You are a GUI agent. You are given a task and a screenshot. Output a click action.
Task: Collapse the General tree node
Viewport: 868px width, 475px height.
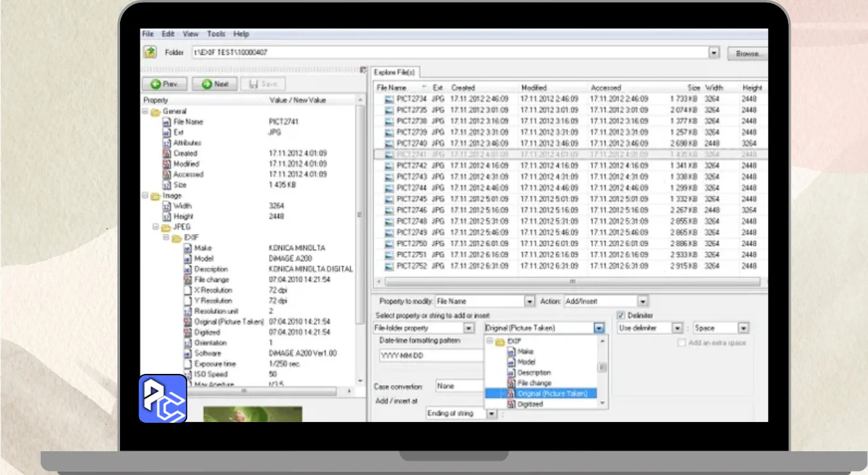click(145, 111)
